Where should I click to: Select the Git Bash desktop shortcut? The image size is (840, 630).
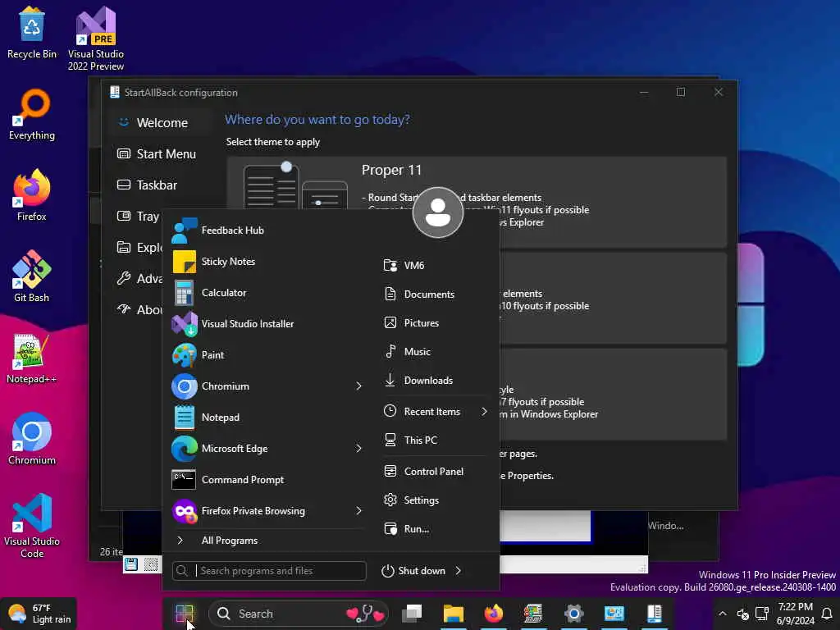click(x=32, y=276)
